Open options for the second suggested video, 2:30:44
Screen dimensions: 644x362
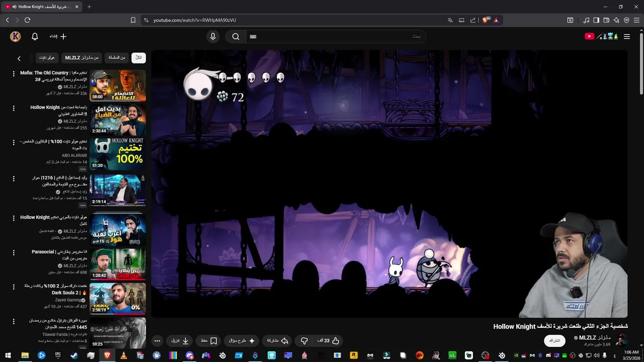pyautogui.click(x=14, y=108)
